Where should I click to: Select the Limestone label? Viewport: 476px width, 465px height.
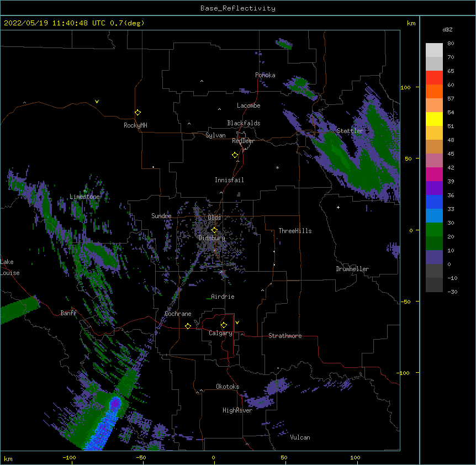(x=84, y=197)
